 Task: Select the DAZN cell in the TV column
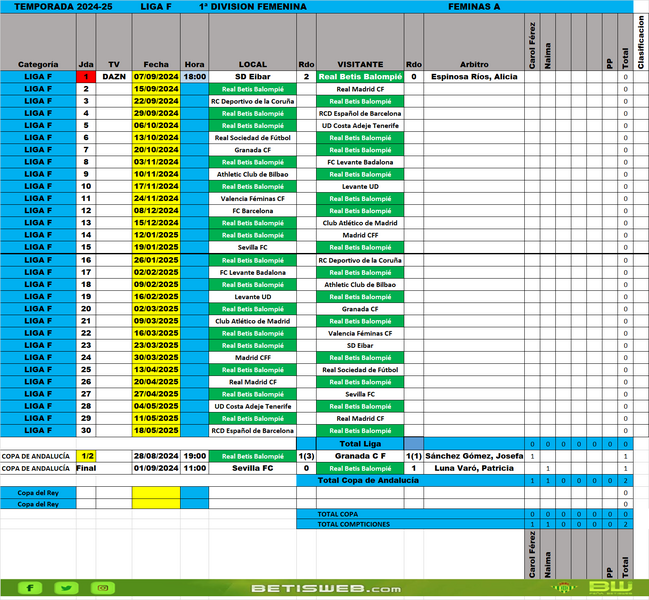pos(114,77)
